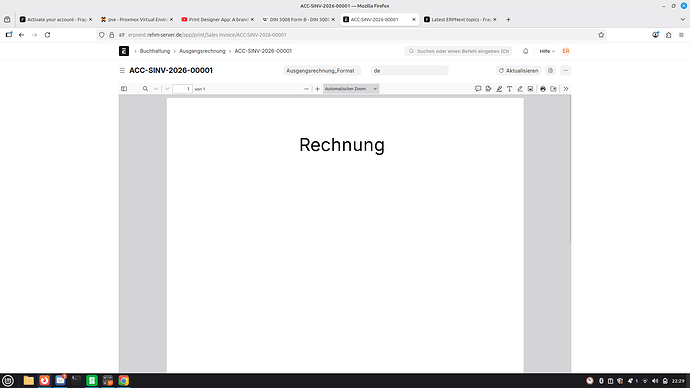Zoom in the PDF preview
Viewport: 690px width, 388px height.
pos(317,89)
